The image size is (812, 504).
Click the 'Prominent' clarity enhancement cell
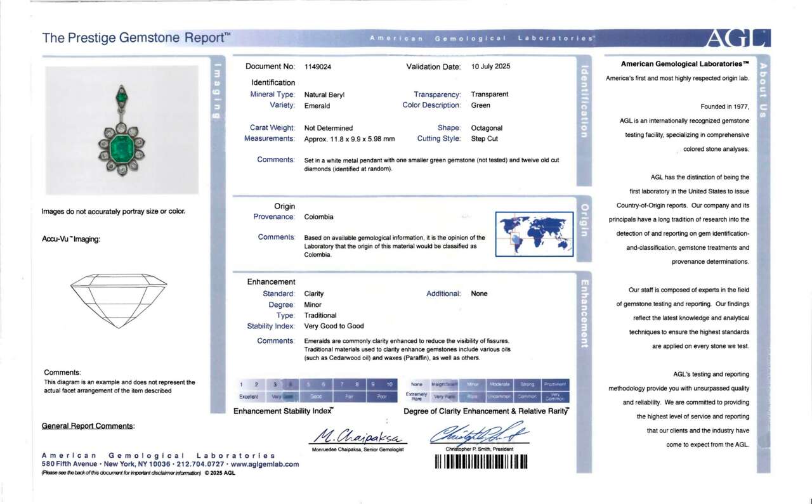coord(555,384)
